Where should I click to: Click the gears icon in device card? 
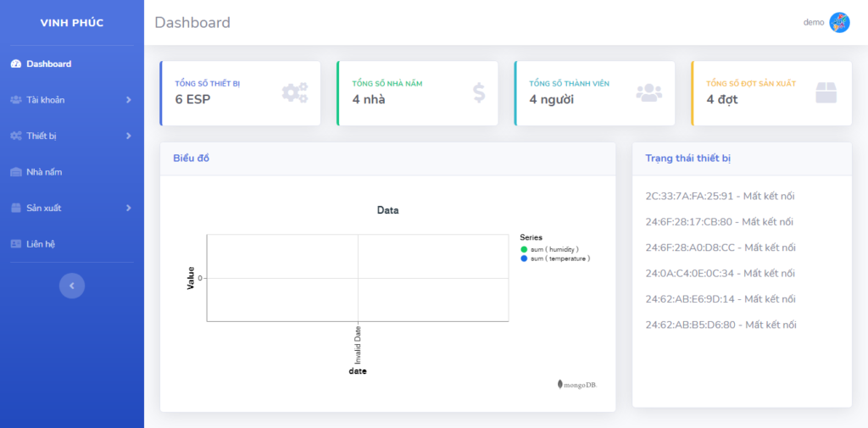click(295, 92)
